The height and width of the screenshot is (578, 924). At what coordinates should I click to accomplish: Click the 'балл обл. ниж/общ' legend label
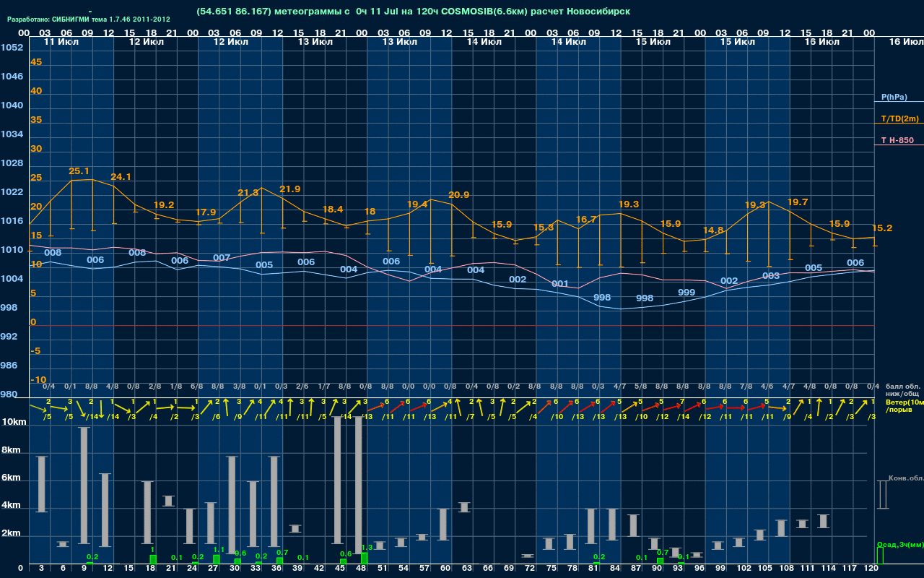(902, 389)
